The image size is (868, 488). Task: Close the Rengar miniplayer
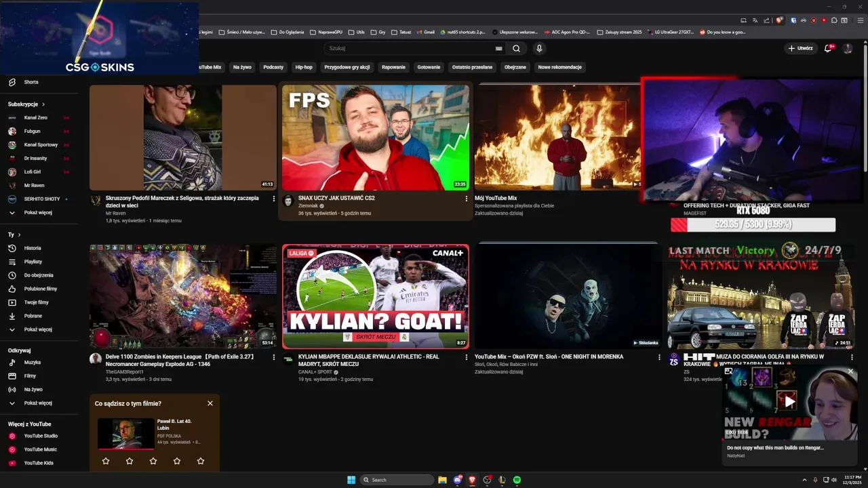850,371
